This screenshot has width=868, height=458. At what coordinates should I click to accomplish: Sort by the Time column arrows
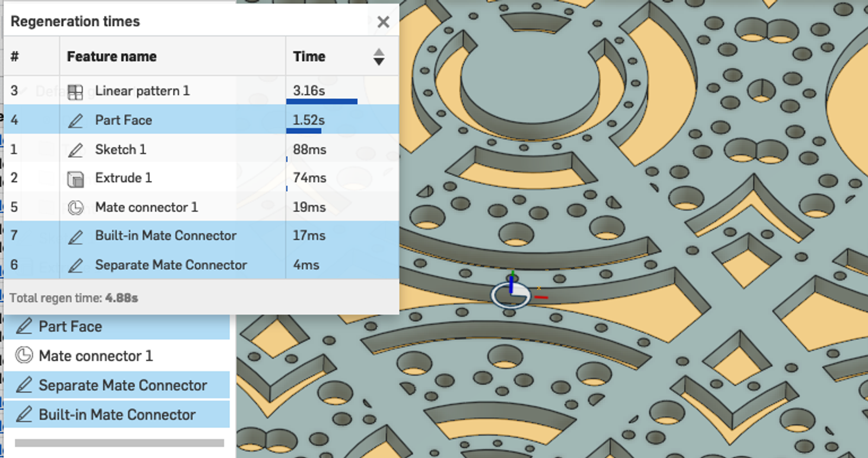379,56
